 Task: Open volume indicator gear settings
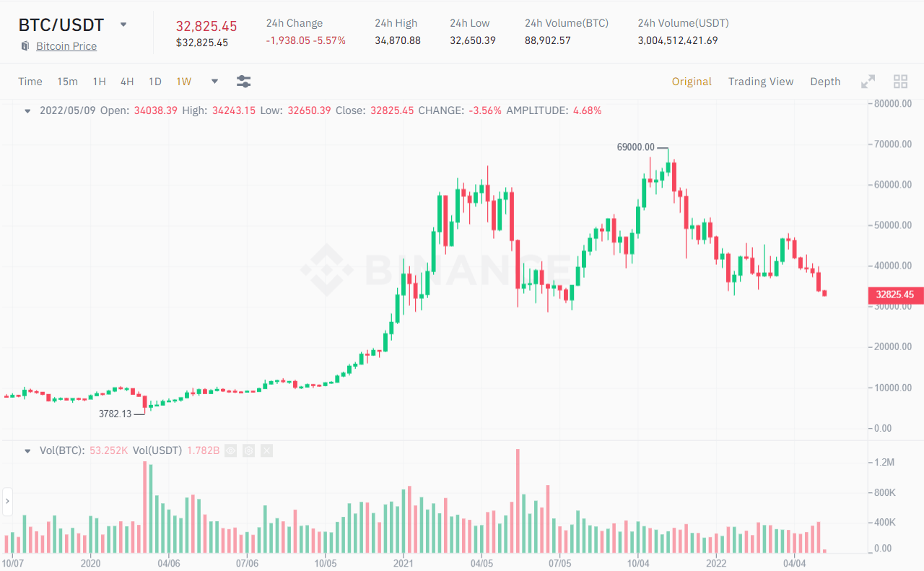tap(249, 450)
